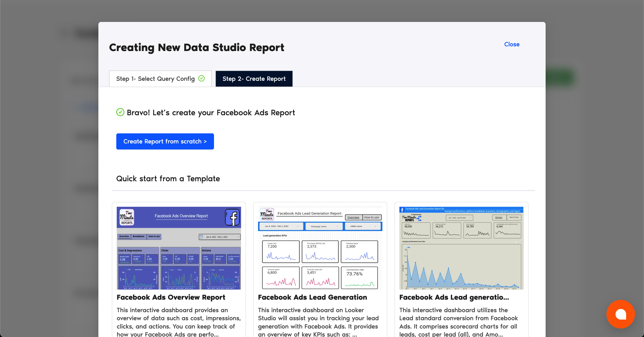
Task: Click the Facebook Ads Lead Generation title
Action: [x=313, y=297]
